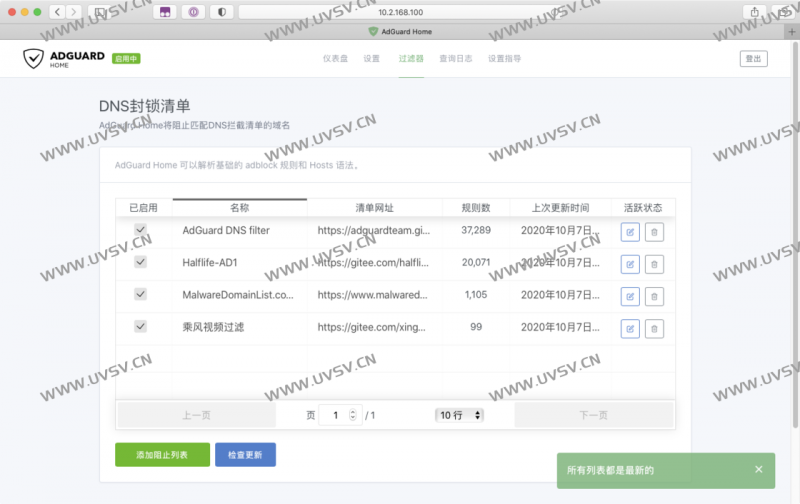
Task: Edit the MalwareDomainList.co... entry
Action: click(630, 296)
